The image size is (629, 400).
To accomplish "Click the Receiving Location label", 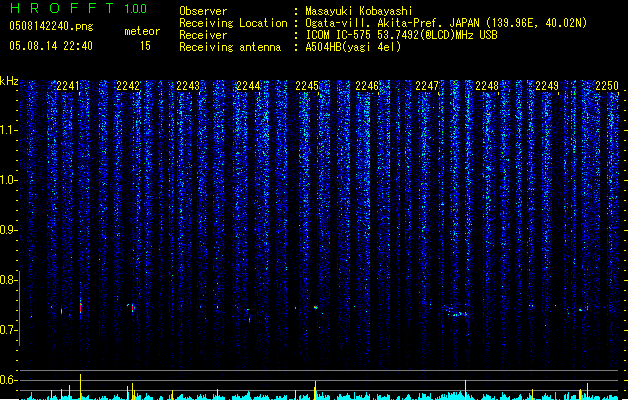I will (x=233, y=23).
